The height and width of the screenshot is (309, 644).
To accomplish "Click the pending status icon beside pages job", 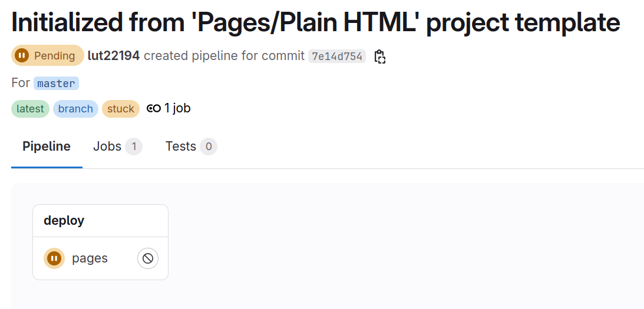I will 54,258.
